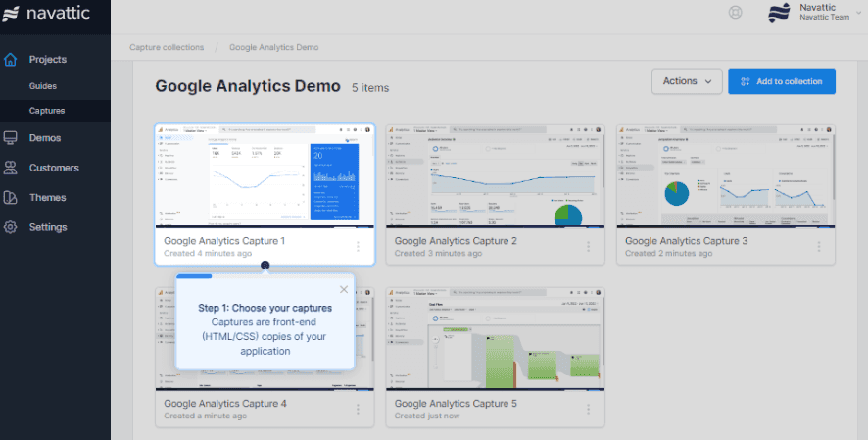Open options menu for Google Analytics Capture 3
Viewport: 868px width, 440px height.
[x=819, y=246]
